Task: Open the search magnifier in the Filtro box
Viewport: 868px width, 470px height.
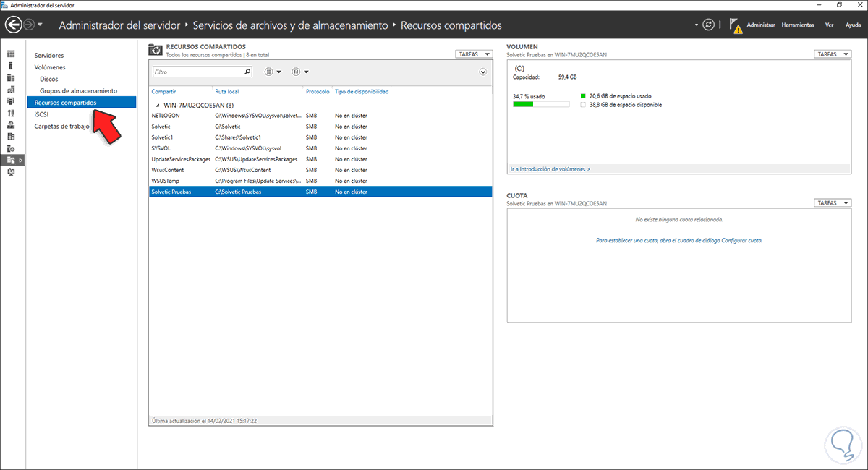Action: (247, 72)
